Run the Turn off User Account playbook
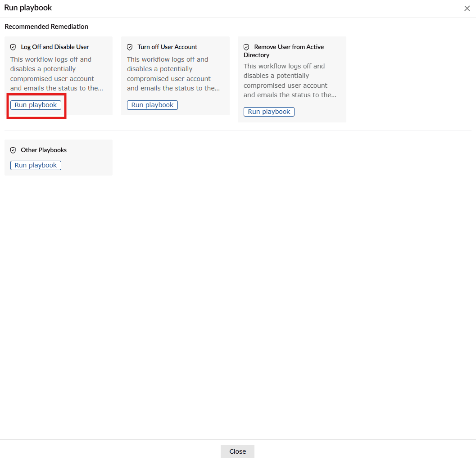476x460 pixels. 152,104
